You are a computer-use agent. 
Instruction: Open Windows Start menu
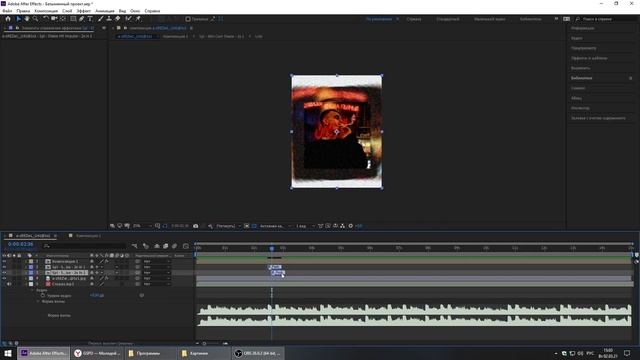coord(8,353)
